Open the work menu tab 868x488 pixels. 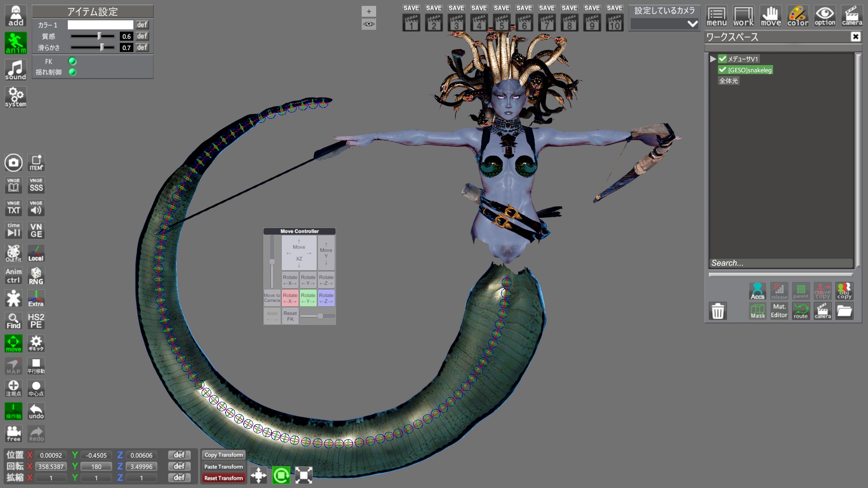pos(743,16)
